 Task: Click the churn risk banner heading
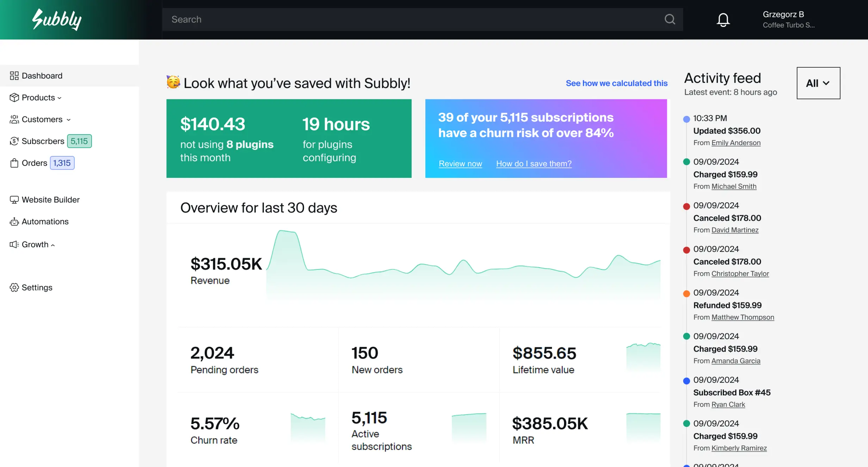click(526, 125)
